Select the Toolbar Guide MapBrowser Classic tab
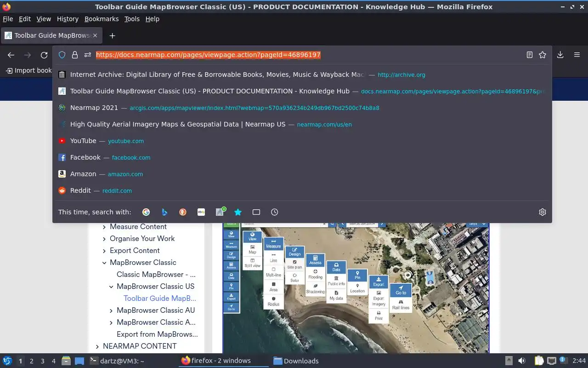Screen dimensions: 588x368 [x=51, y=35]
